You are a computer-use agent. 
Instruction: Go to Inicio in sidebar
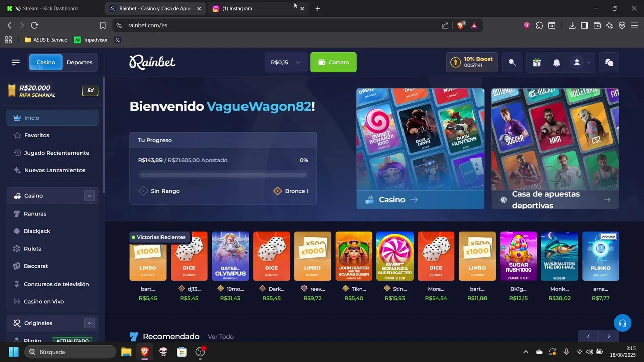[52, 118]
